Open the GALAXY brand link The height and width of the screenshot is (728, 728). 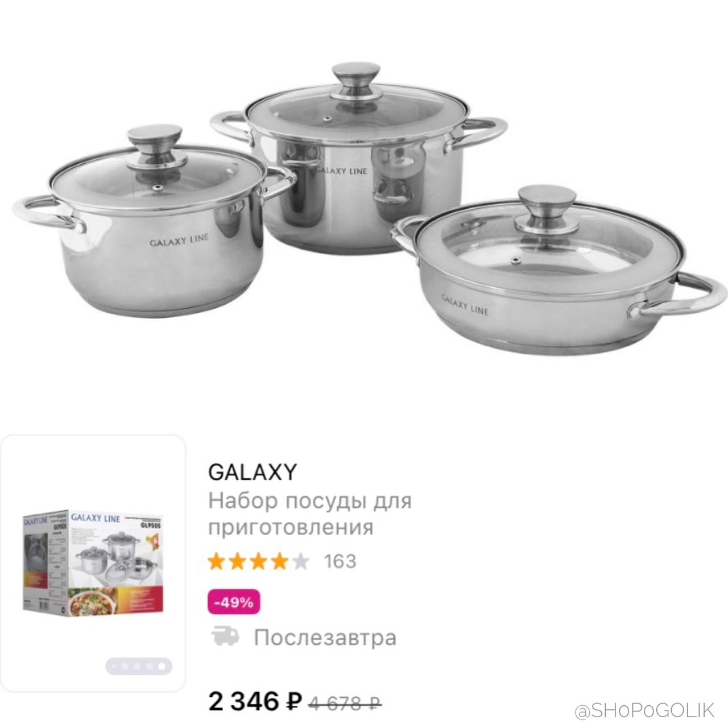[253, 472]
